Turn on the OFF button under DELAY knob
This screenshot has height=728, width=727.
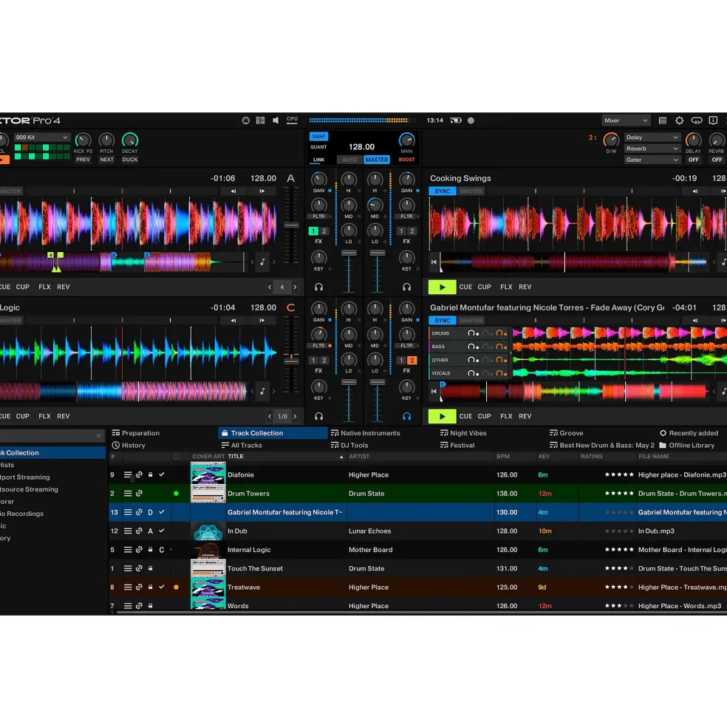(x=693, y=160)
